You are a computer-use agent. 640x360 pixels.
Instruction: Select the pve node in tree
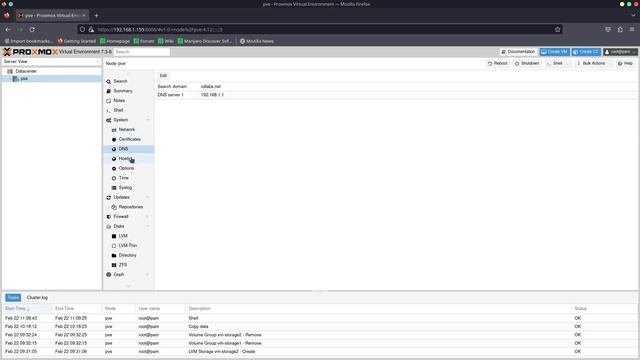pyautogui.click(x=24, y=78)
